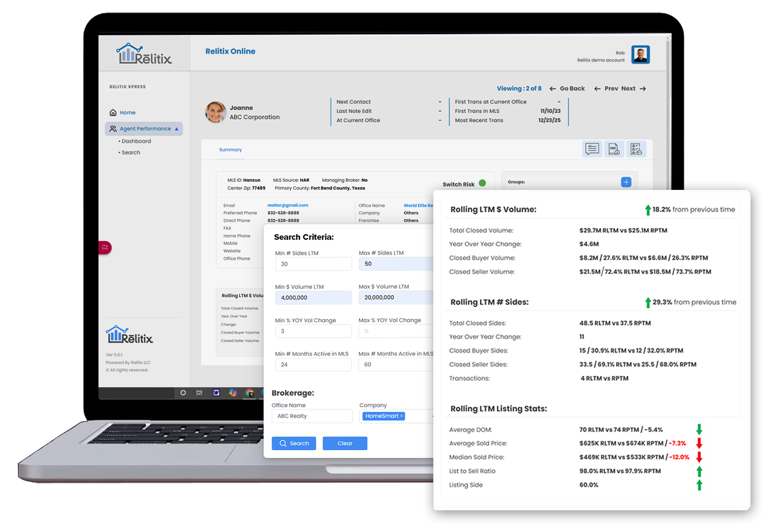This screenshot has width=769, height=532.
Task: Click the Min # Sides LTM input field
Action: point(313,264)
